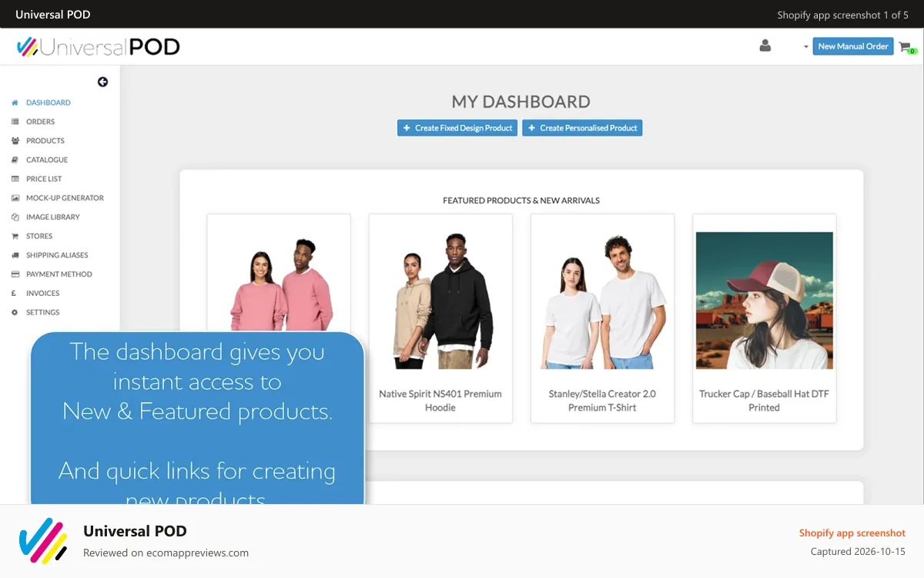924x578 pixels.
Task: Open the PRODUCTS menu item
Action: tap(45, 141)
